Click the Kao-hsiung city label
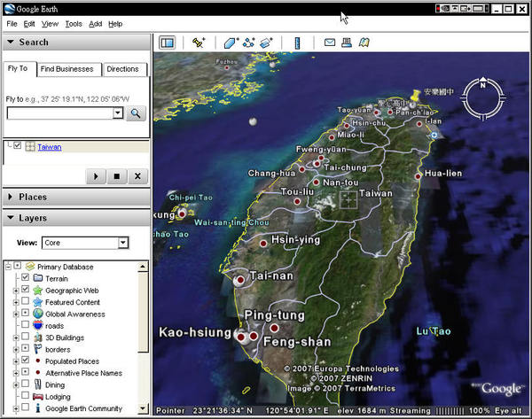Image resolution: width=532 pixels, height=419 pixels. 195,332
